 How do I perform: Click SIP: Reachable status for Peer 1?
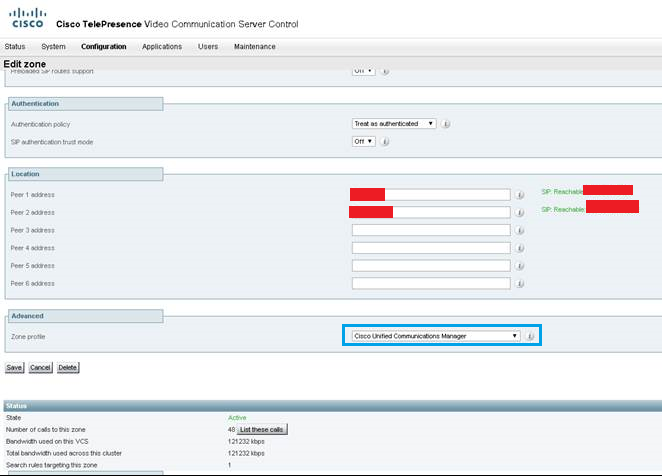562,192
